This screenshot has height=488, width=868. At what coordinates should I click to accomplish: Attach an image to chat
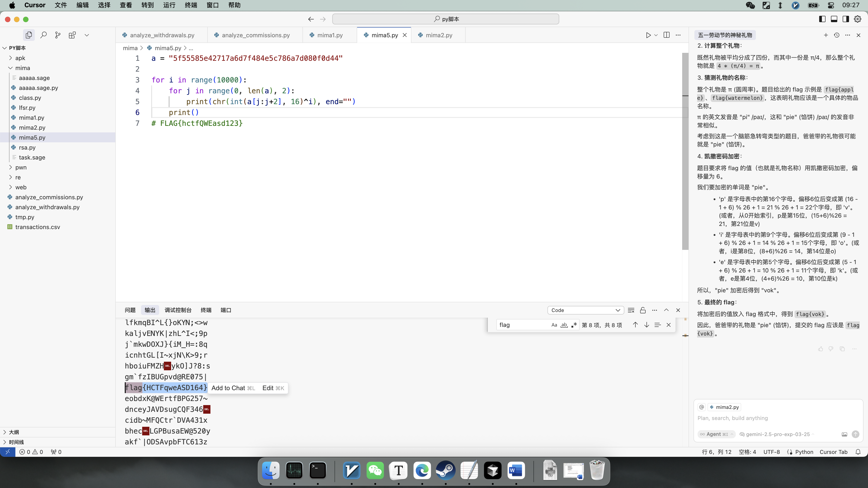844,434
